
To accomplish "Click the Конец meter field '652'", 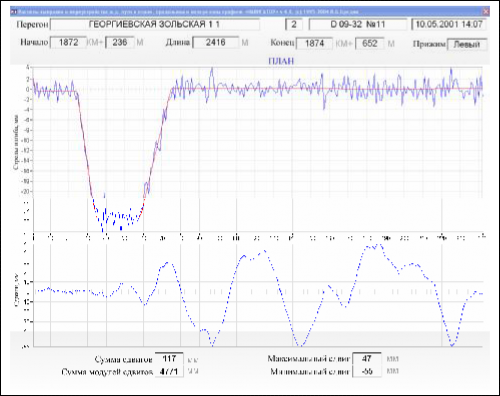I will [x=369, y=43].
